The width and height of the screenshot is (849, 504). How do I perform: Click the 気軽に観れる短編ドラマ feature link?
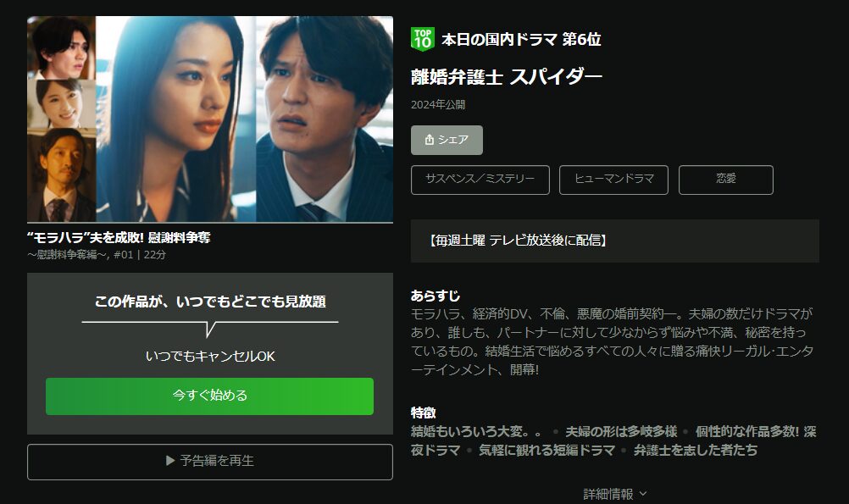pos(547,450)
